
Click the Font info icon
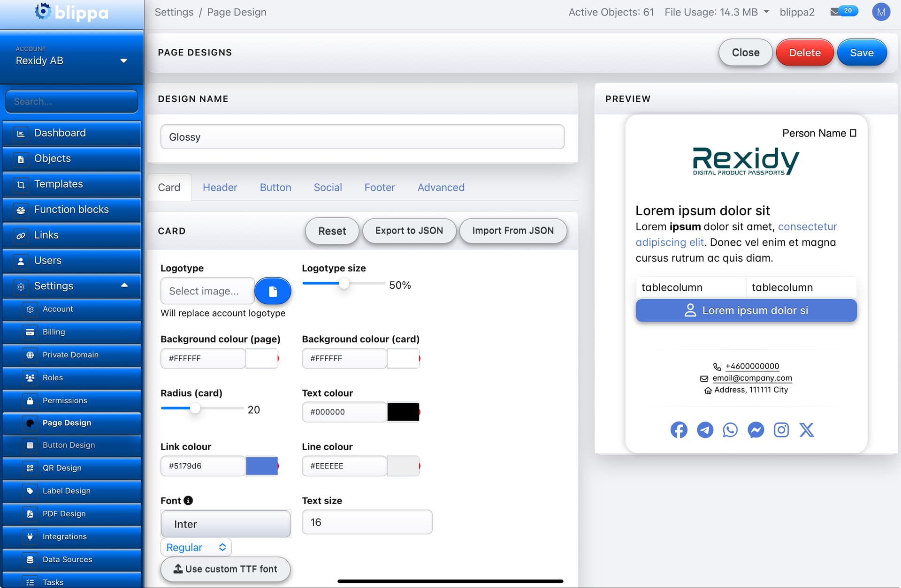pyautogui.click(x=188, y=500)
